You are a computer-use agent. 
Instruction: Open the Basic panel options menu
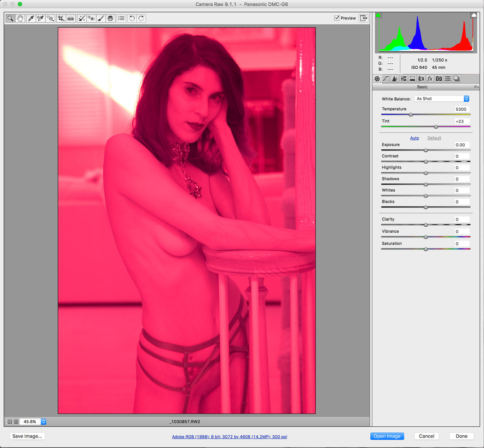[476, 87]
